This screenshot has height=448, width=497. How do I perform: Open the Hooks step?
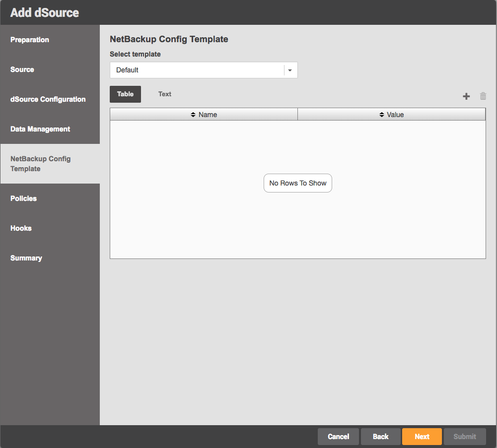(21, 228)
